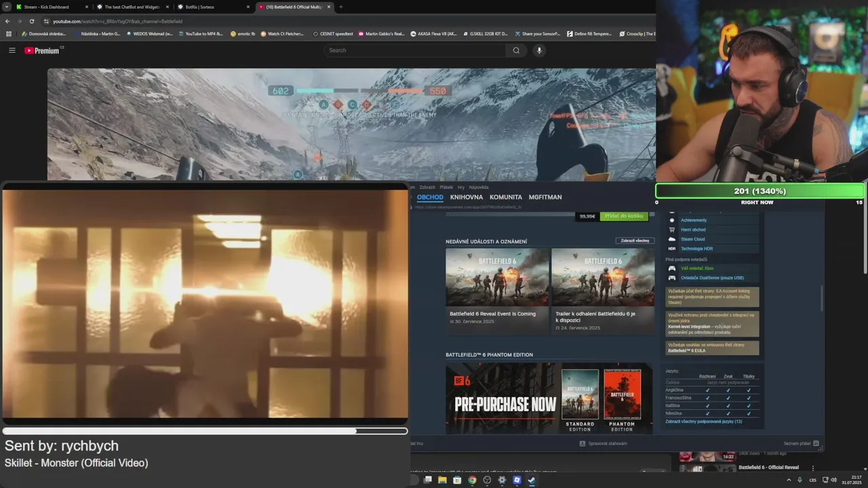868x488 pixels.
Task: Open Steam Hry menu
Action: click(x=461, y=187)
